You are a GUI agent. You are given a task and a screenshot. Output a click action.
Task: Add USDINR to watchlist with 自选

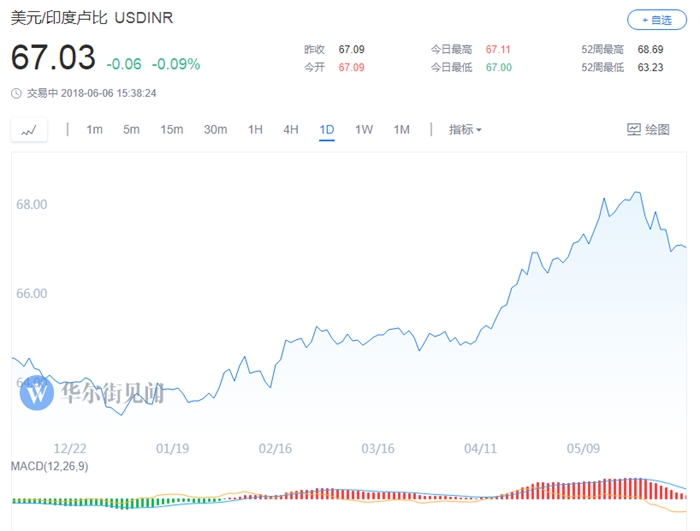pos(656,19)
